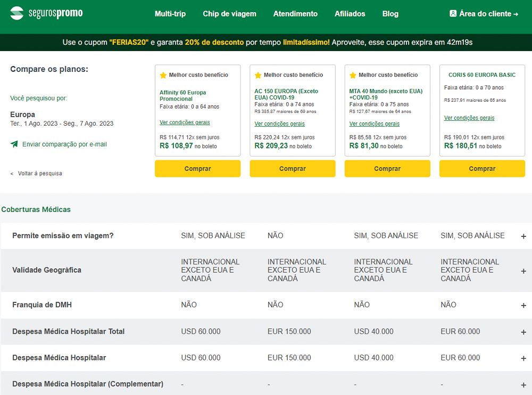
Task: Expand the Despesa Médica Hospitalar row plus
Action: coord(523,359)
